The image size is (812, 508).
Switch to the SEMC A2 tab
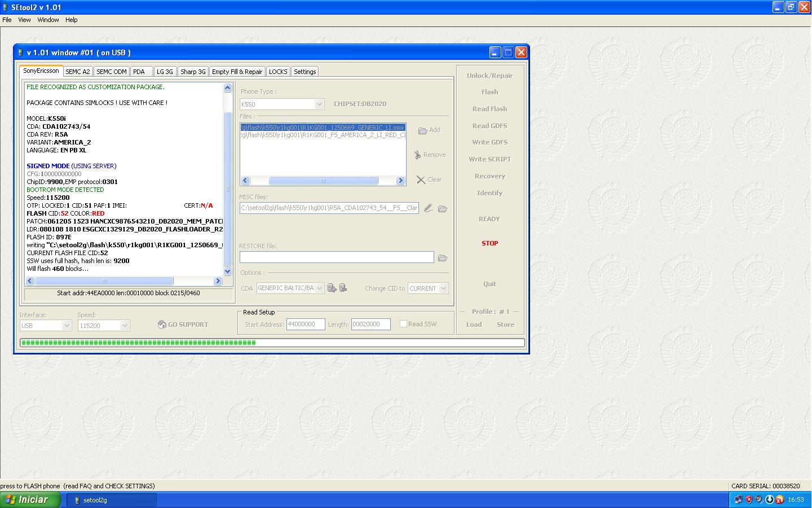[x=78, y=72]
